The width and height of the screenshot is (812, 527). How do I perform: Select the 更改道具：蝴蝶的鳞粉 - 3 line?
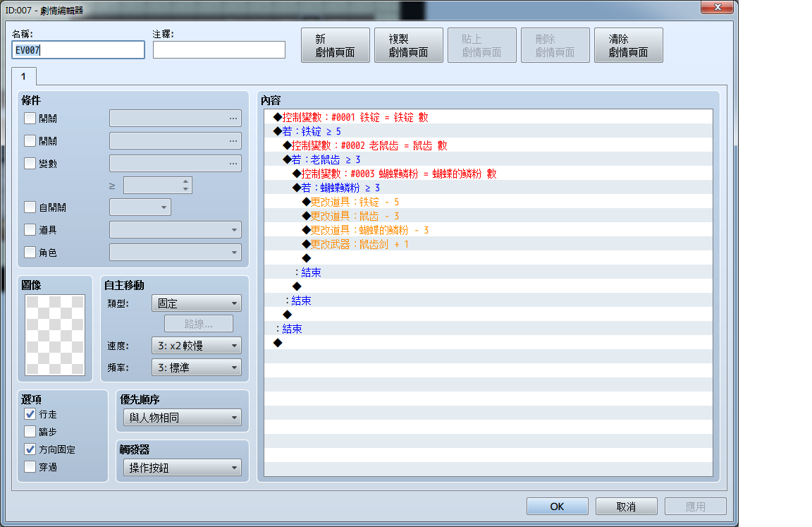pyautogui.click(x=488, y=230)
